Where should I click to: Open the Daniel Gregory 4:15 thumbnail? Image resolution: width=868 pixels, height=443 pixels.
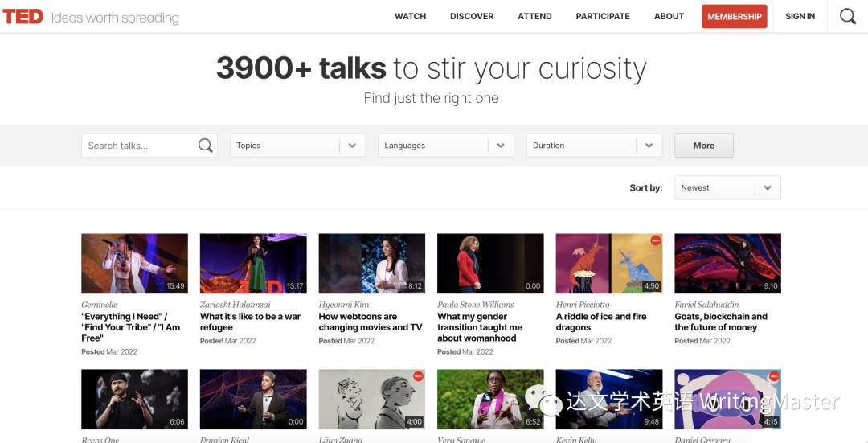click(727, 400)
